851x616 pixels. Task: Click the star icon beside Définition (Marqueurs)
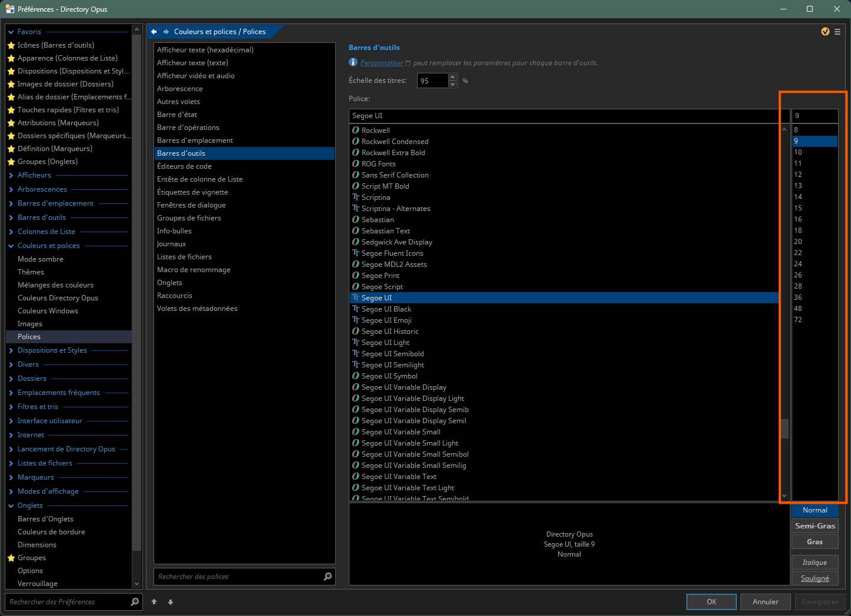point(11,149)
